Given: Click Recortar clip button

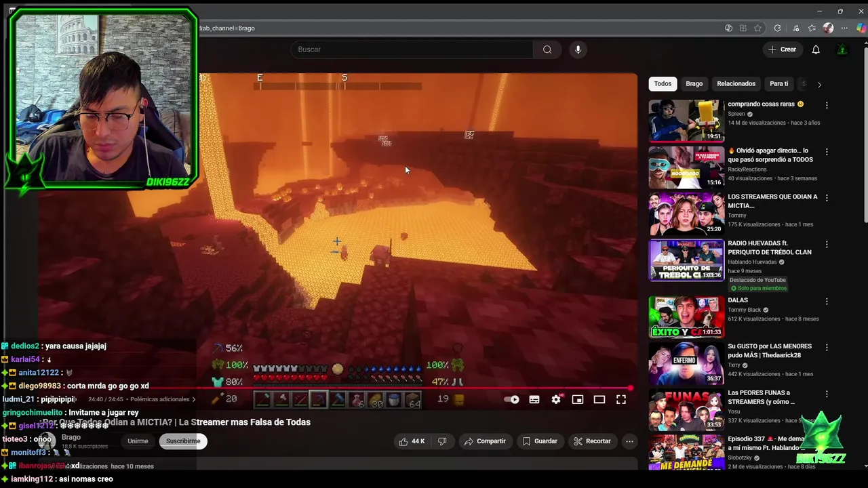Looking at the screenshot, I should (x=592, y=441).
